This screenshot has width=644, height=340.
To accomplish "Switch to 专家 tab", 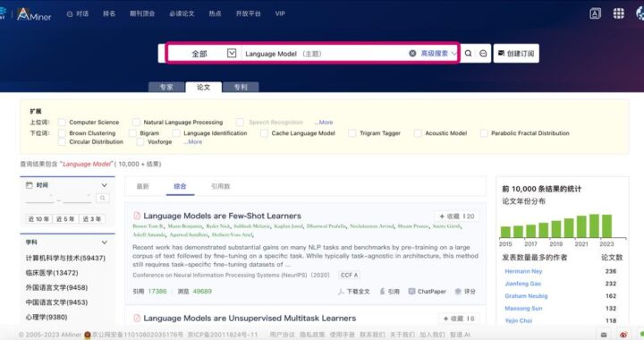I will (x=166, y=87).
